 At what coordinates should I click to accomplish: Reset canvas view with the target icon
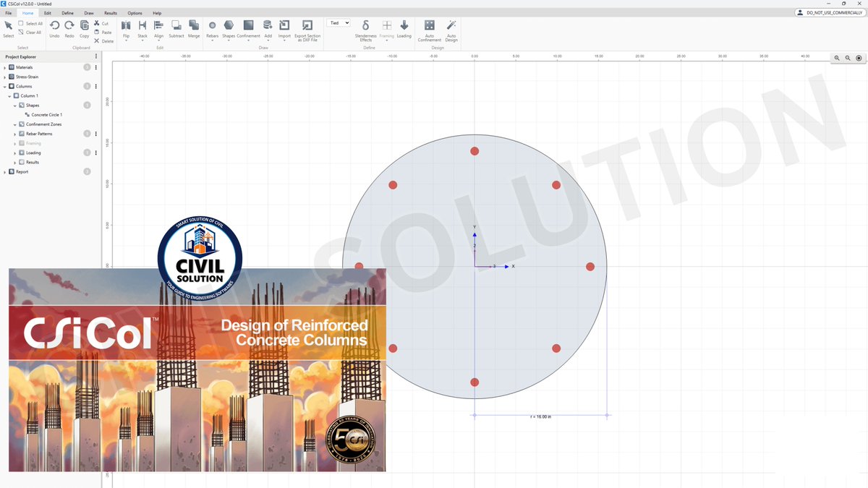point(859,58)
